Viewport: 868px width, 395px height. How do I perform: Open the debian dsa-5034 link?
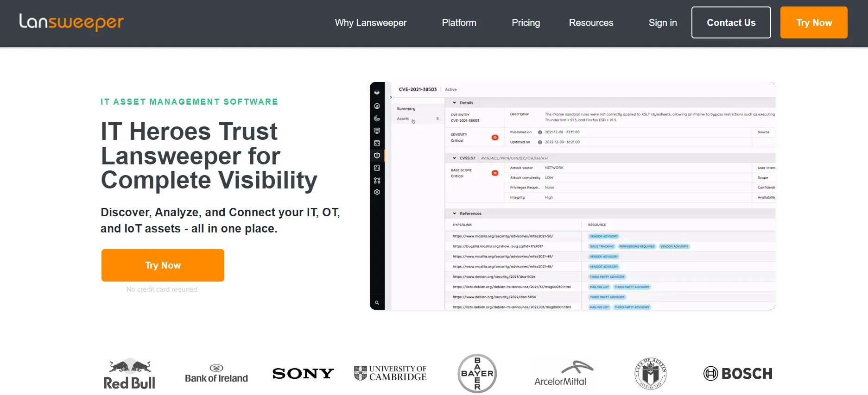pyautogui.click(x=494, y=297)
